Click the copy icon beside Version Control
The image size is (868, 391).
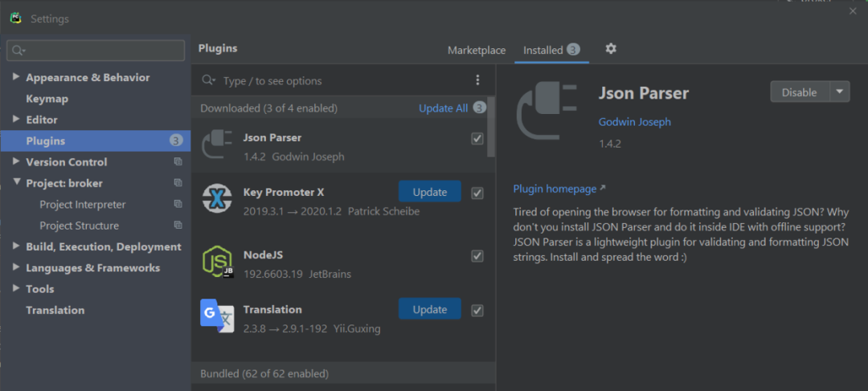(178, 162)
